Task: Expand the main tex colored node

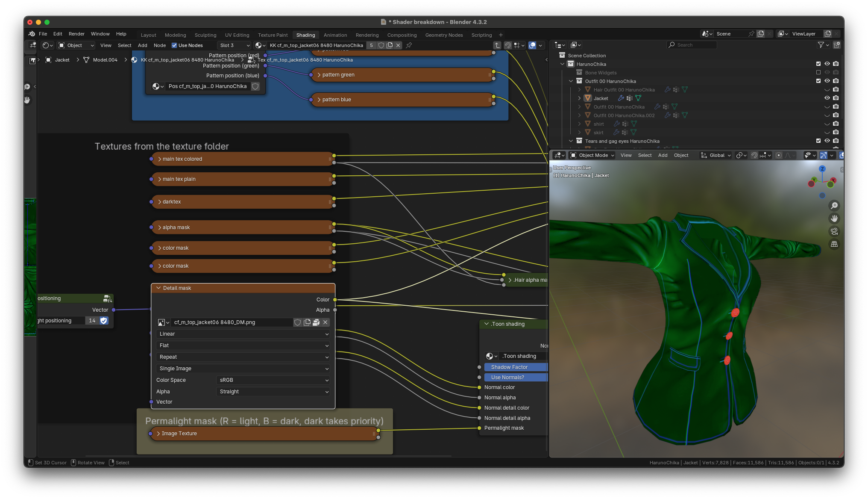Action: click(159, 159)
